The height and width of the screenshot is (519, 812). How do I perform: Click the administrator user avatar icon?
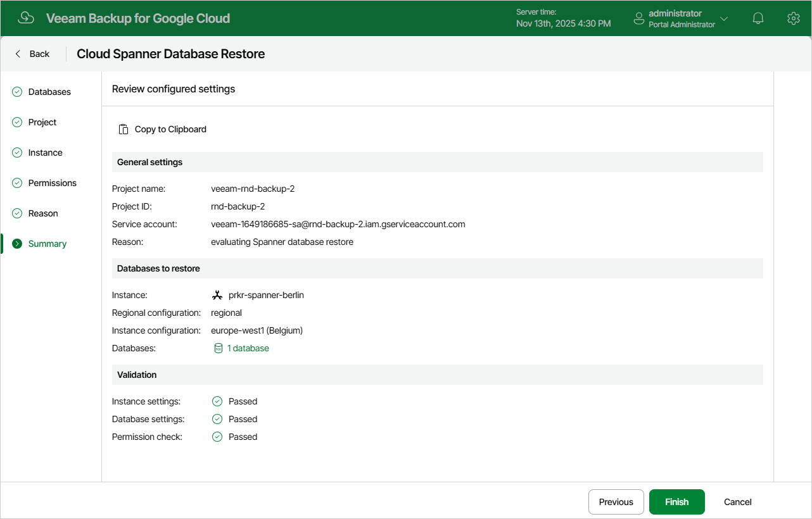(x=639, y=19)
